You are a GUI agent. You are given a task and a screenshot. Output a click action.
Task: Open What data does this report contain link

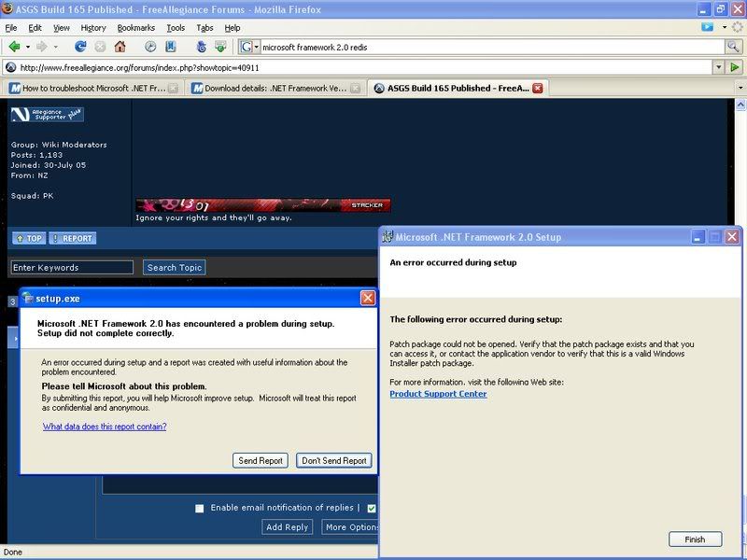pyautogui.click(x=105, y=427)
